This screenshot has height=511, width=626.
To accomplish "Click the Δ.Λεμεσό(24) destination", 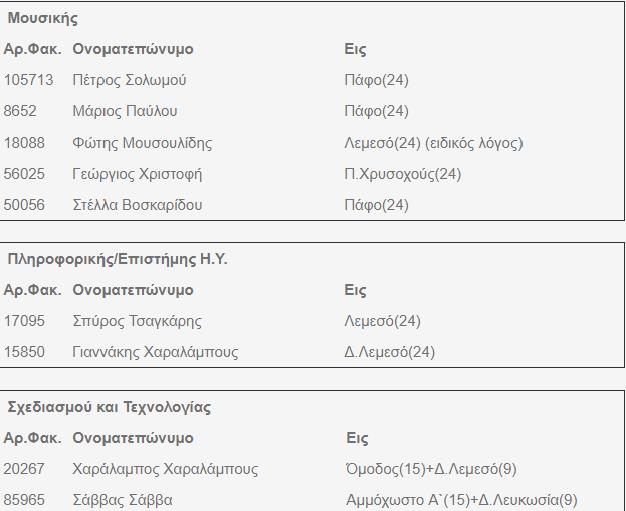I will tap(390, 352).
